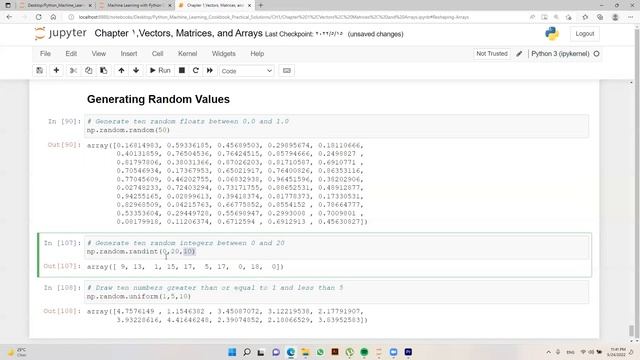This screenshot has width=640, height=360.
Task: Click the code cell containing np.random.uniform(1,5,10)
Action: tap(336, 292)
